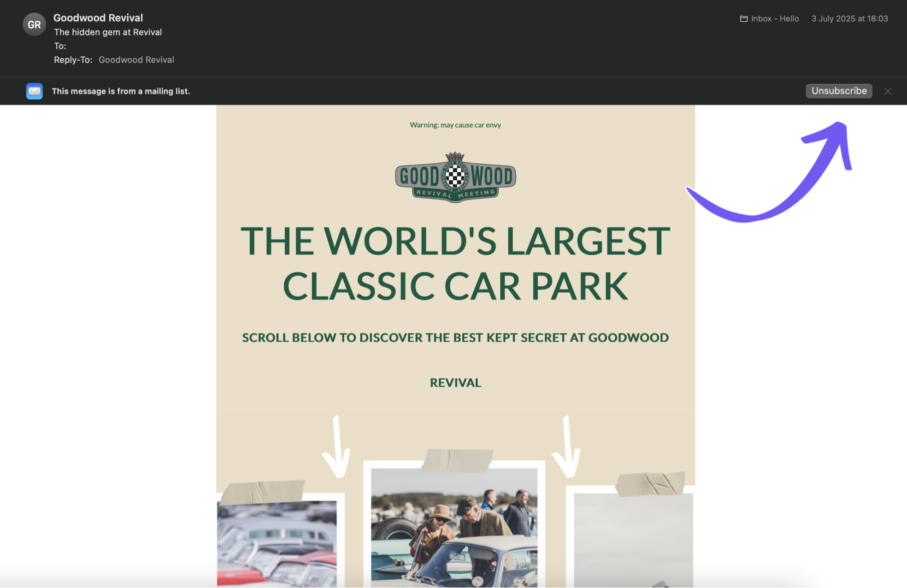Click 'Warning: may cause car envy' text
This screenshot has height=588, width=907.
tap(455, 125)
